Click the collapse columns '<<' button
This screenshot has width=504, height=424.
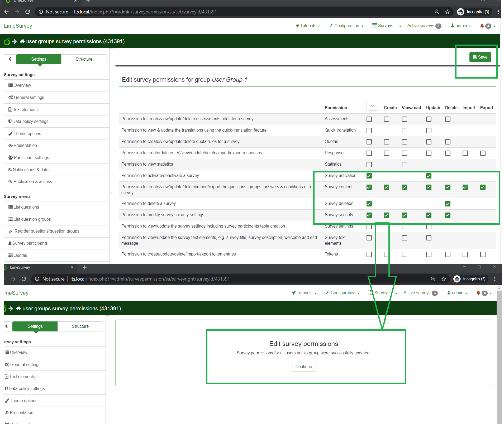point(373,106)
